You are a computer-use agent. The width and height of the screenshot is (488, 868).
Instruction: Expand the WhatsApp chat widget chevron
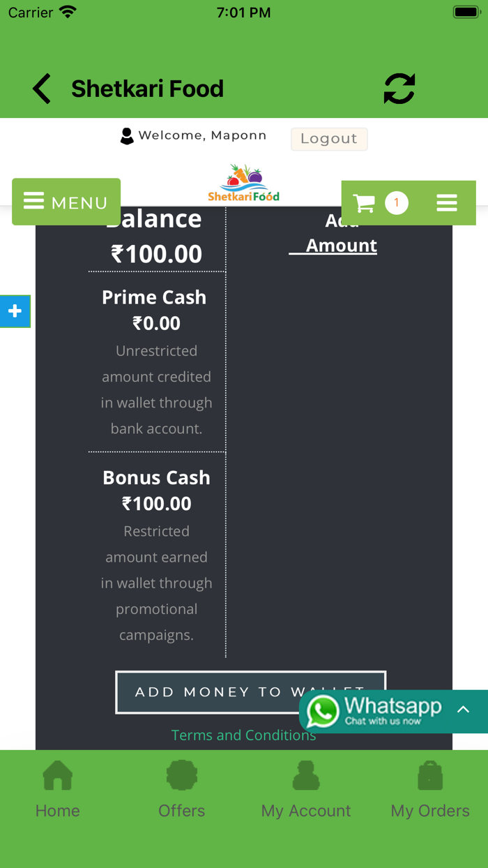click(x=464, y=710)
